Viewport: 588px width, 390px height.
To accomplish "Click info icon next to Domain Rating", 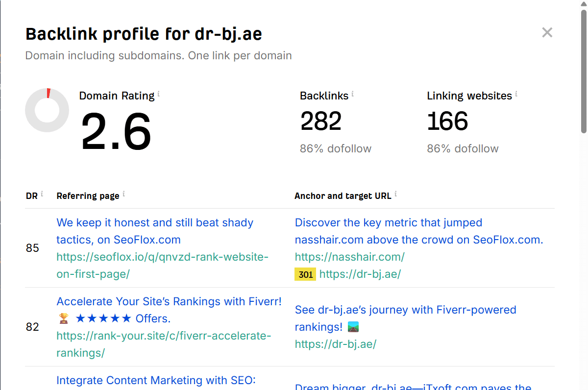I will (159, 94).
